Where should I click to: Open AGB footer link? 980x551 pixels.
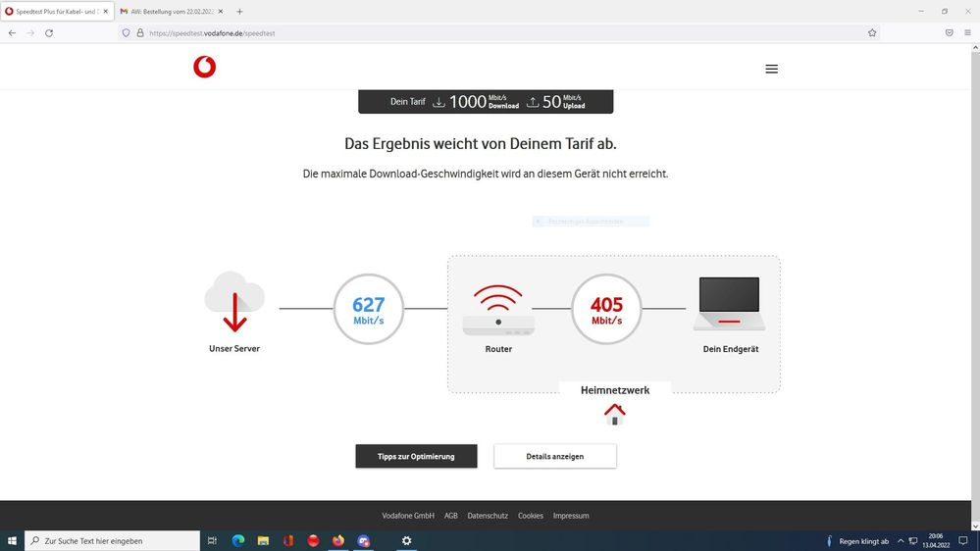tap(450, 516)
